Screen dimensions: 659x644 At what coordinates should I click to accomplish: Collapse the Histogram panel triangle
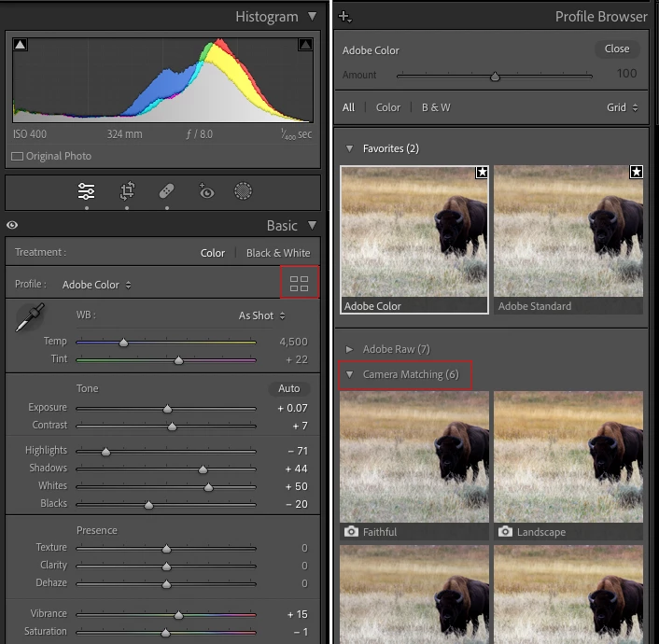[312, 16]
